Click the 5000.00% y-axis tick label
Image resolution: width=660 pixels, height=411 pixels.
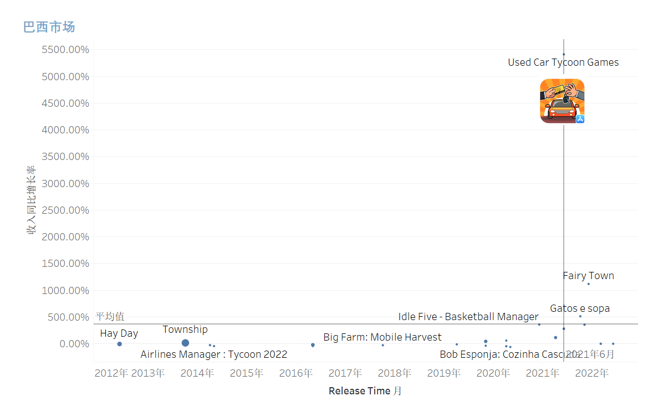click(62, 76)
